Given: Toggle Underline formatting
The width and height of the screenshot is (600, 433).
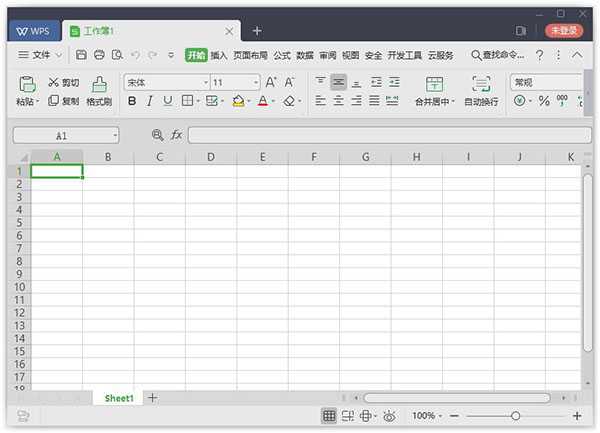Looking at the screenshot, I should (167, 101).
